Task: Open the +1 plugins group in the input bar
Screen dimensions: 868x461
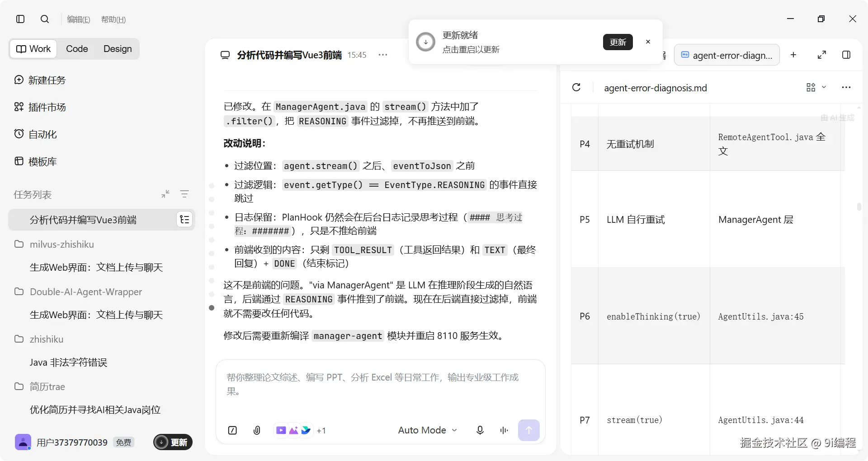Action: click(x=321, y=431)
